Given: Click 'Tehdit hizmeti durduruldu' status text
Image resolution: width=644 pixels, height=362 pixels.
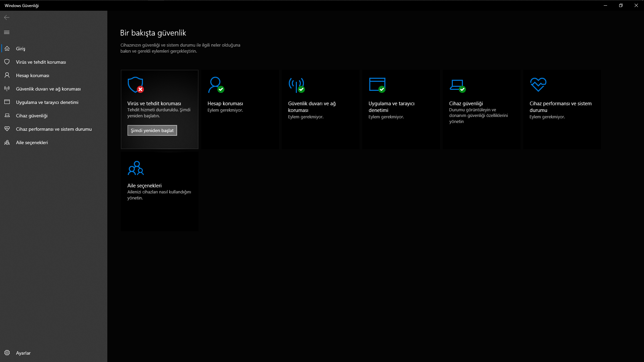Looking at the screenshot, I should [159, 113].
